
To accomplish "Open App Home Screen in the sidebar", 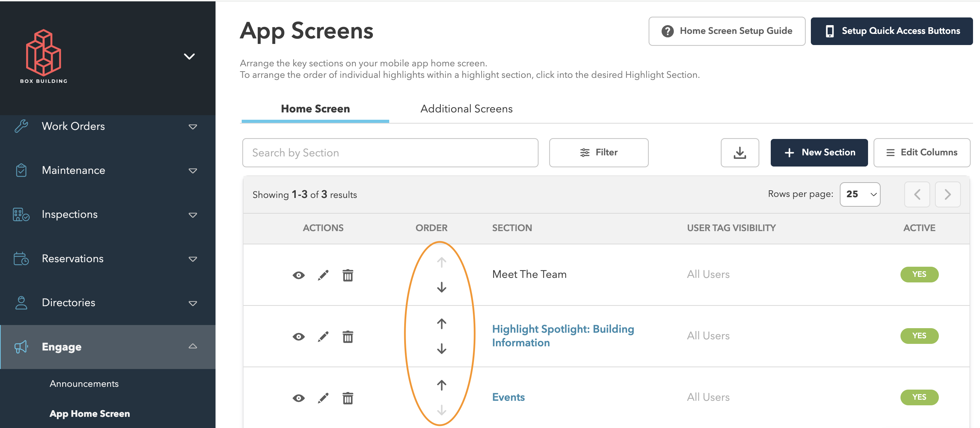I will click(90, 414).
